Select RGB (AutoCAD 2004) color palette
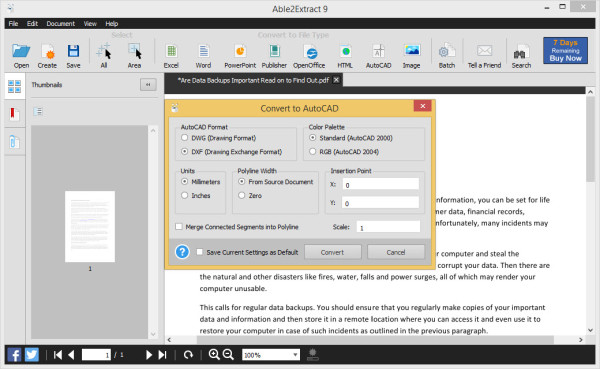 coord(313,152)
